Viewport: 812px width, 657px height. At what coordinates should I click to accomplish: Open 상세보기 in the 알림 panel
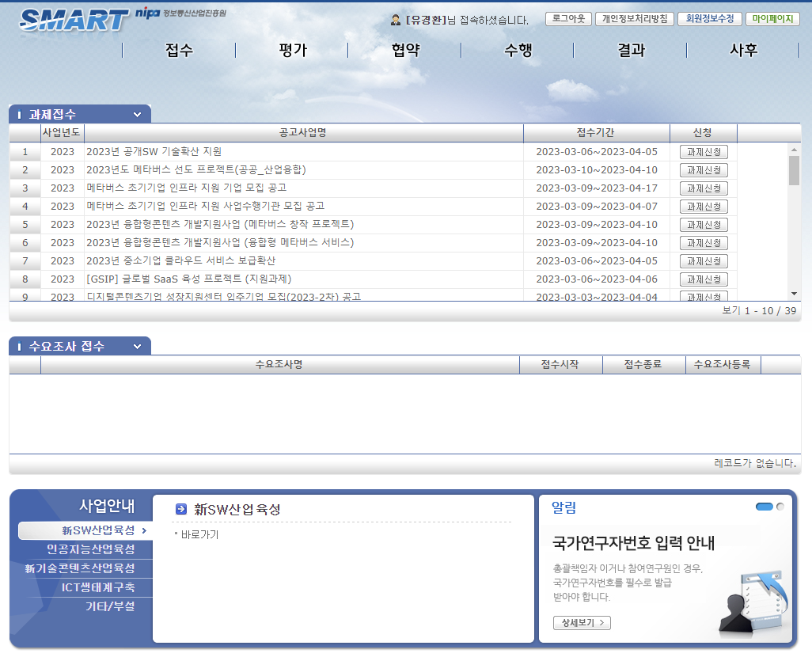[582, 623]
